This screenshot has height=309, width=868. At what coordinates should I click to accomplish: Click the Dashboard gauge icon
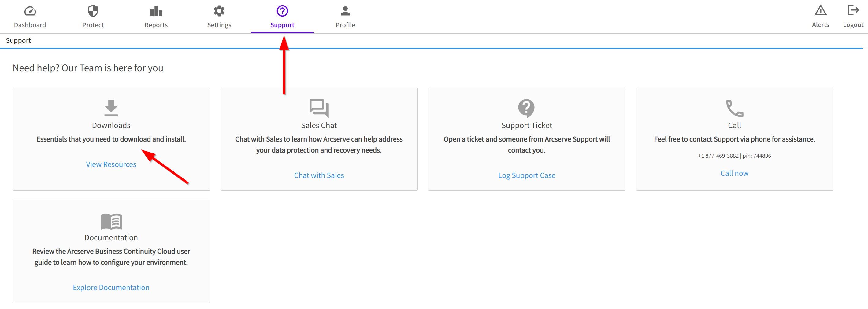30,11
